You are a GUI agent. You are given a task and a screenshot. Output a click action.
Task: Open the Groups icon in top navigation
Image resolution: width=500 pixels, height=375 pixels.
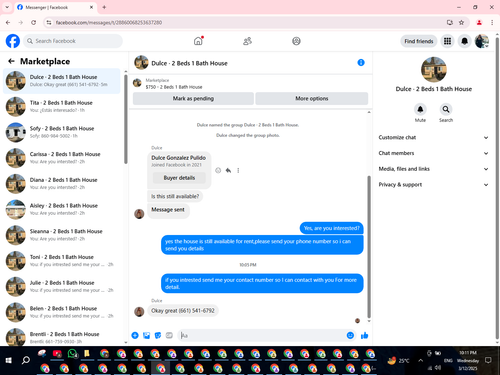point(296,41)
